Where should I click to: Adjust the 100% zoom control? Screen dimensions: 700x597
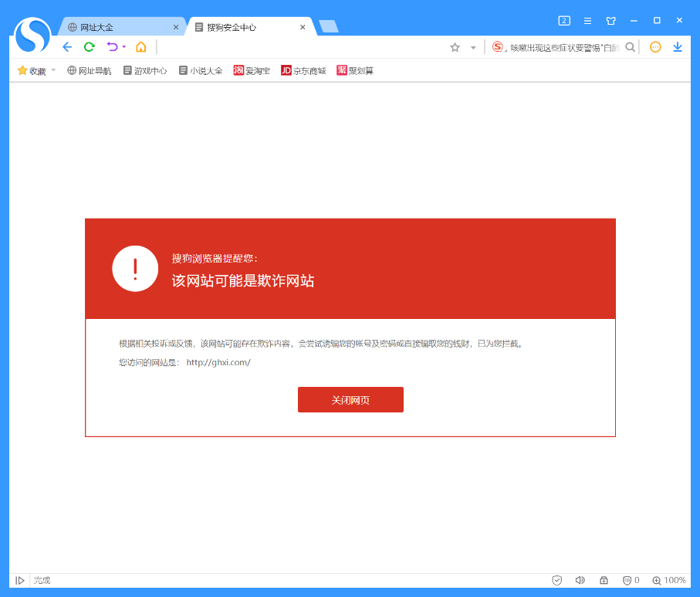[668, 580]
